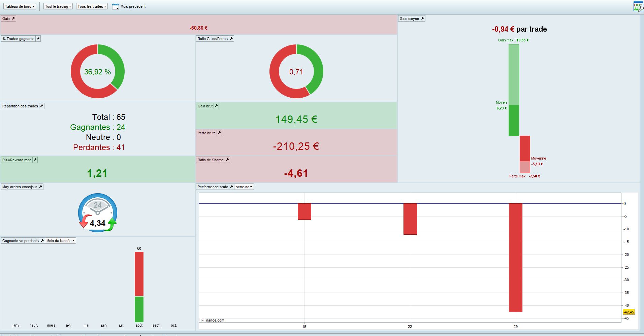Open settings wrench of Perte brute panel
This screenshot has height=336, width=644.
219,133
